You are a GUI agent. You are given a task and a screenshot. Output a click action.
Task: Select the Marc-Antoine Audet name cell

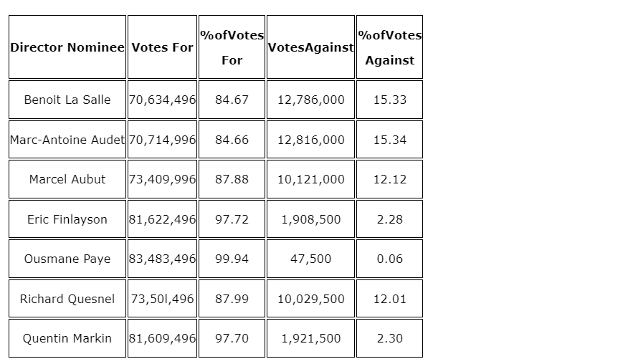coord(67,140)
